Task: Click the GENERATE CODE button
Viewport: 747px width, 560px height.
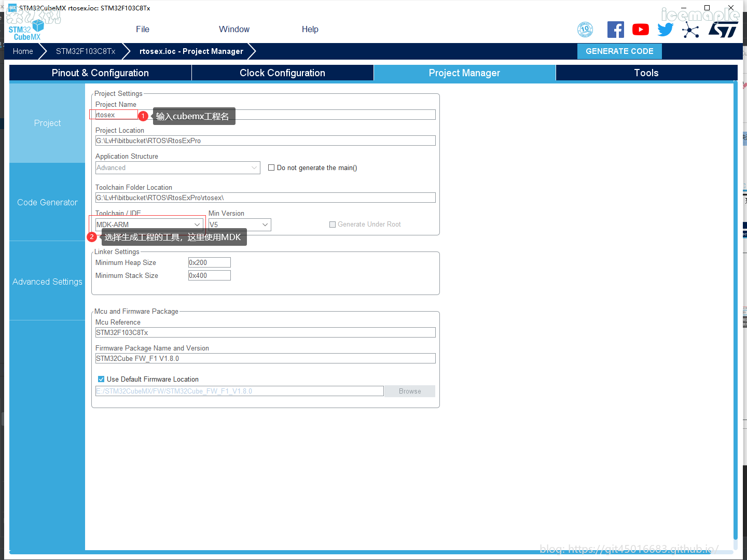Action: 619,51
